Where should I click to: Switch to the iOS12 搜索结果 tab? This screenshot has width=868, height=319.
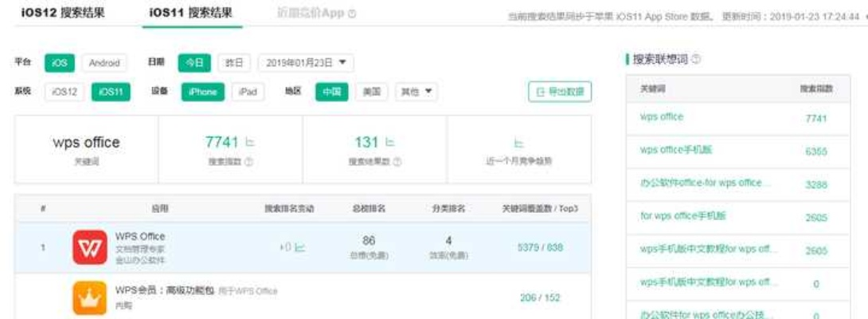[x=62, y=14]
